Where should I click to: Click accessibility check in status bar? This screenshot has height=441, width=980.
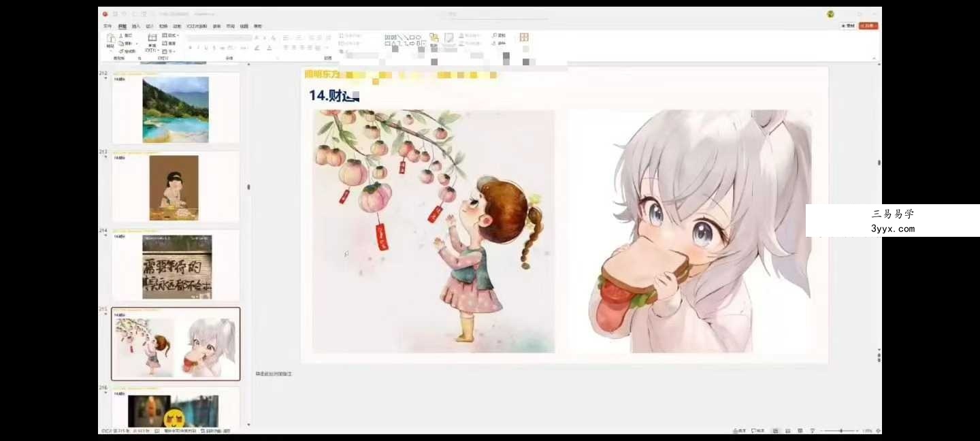click(x=215, y=431)
